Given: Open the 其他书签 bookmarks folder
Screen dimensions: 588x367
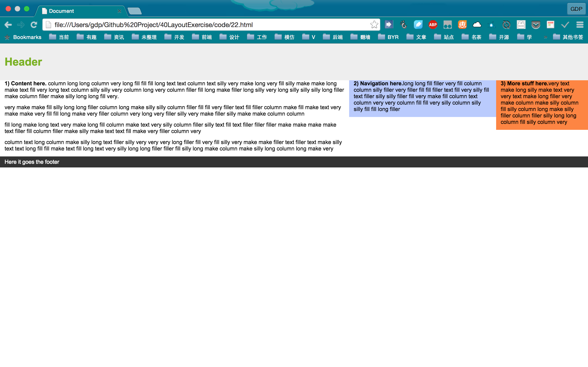Looking at the screenshot, I should coord(568,37).
